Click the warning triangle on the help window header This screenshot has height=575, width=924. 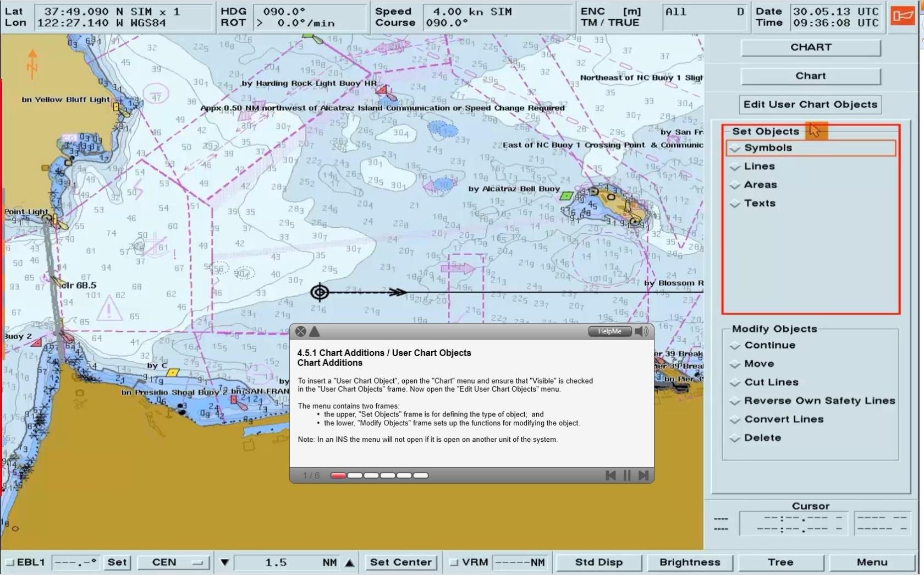point(314,331)
